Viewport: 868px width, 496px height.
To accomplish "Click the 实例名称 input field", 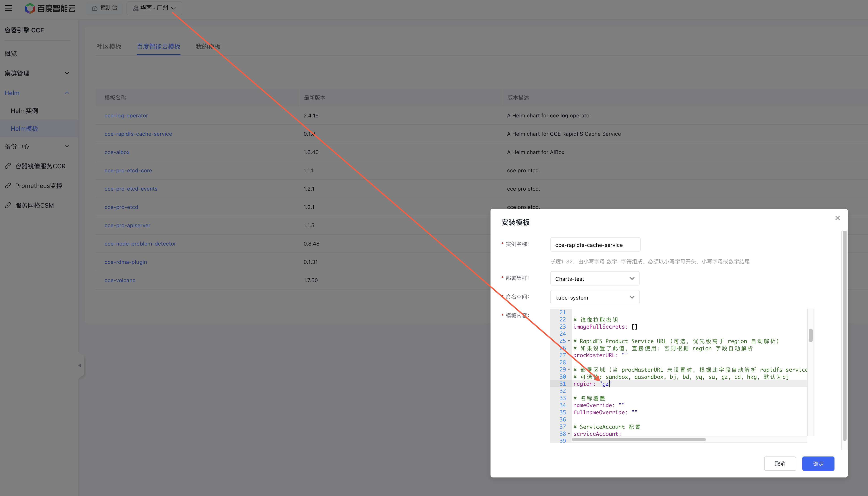I will point(595,245).
